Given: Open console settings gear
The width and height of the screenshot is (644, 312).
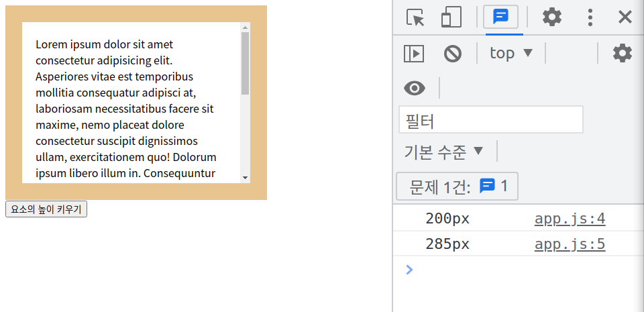Looking at the screenshot, I should [623, 54].
